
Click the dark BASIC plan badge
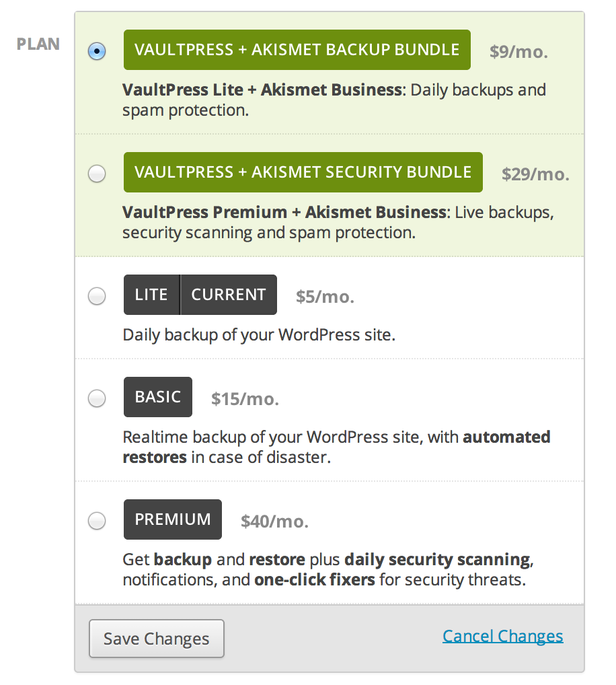(x=157, y=397)
